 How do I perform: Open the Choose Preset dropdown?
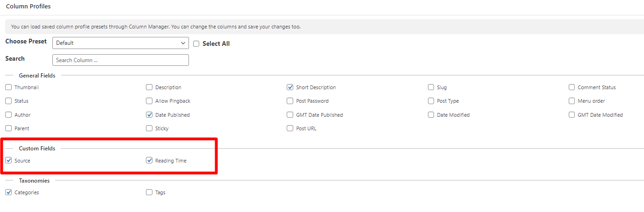(121, 43)
